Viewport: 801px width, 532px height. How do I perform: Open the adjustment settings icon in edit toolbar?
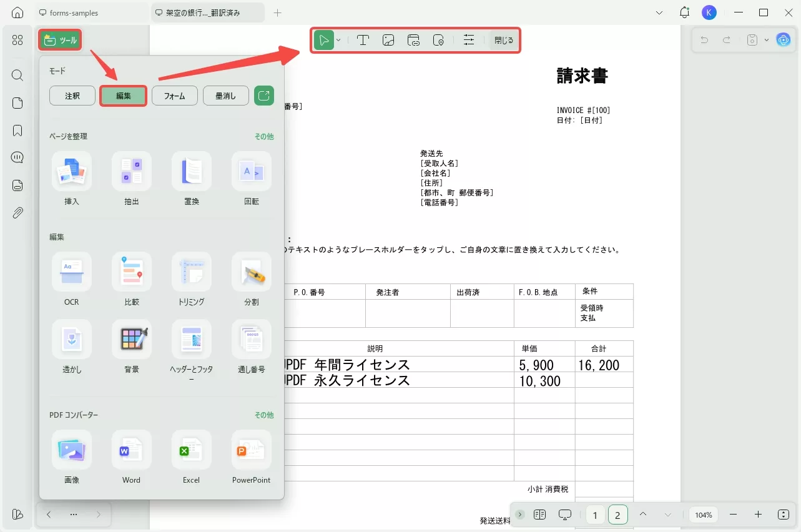click(468, 39)
